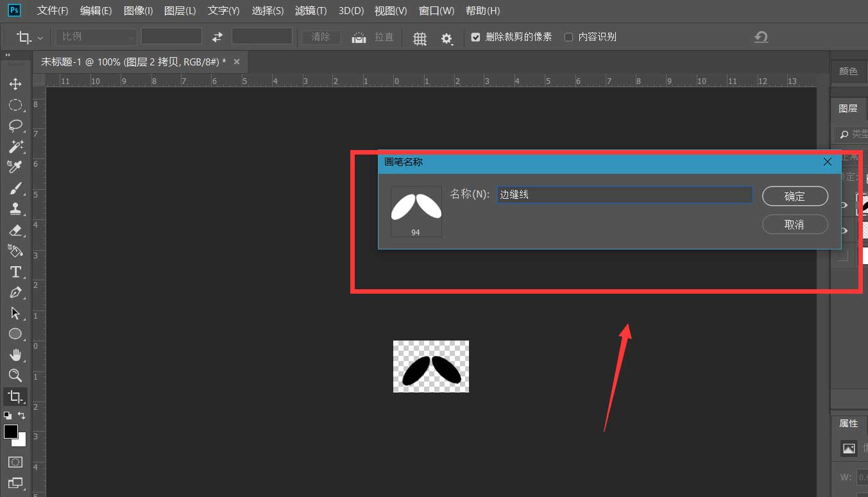This screenshot has width=868, height=497.
Task: Select the Brush tool
Action: pyautogui.click(x=15, y=188)
